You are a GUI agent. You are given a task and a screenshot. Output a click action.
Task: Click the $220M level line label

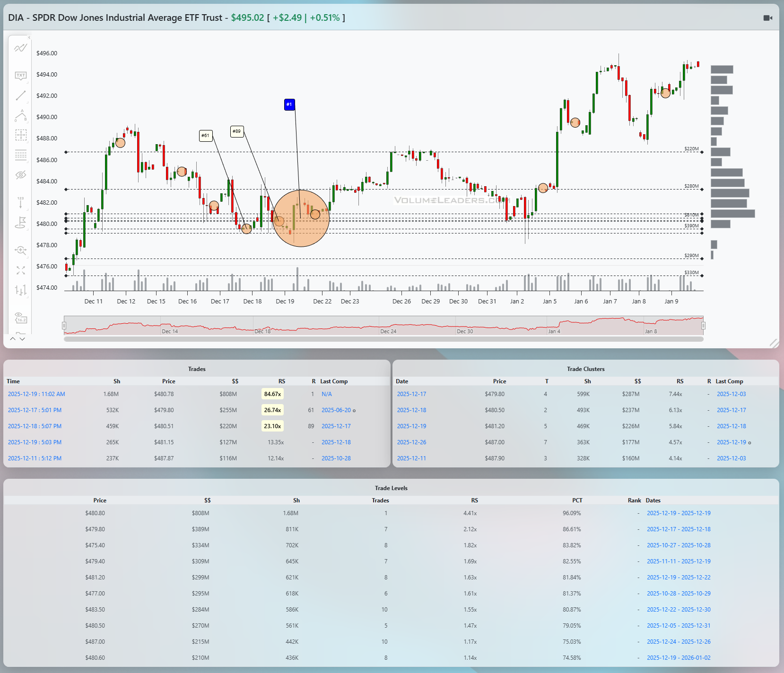[691, 149]
